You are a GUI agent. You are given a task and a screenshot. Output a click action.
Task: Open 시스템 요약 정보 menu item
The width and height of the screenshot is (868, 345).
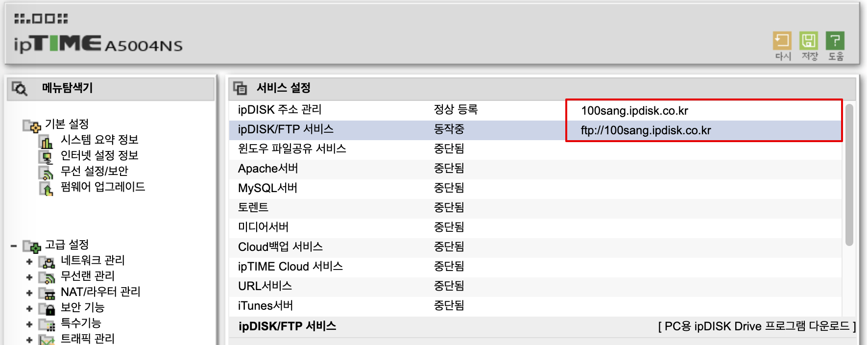tap(99, 140)
